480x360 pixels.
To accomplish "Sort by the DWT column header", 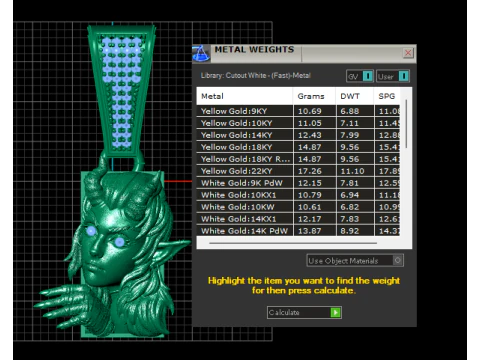I will click(x=355, y=96).
